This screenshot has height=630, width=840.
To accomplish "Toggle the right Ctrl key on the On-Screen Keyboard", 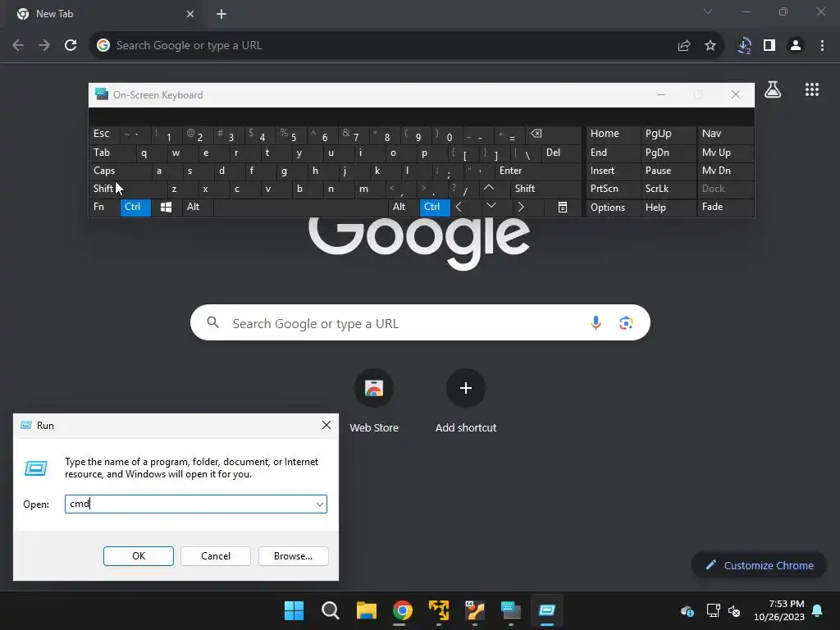I will [435, 208].
